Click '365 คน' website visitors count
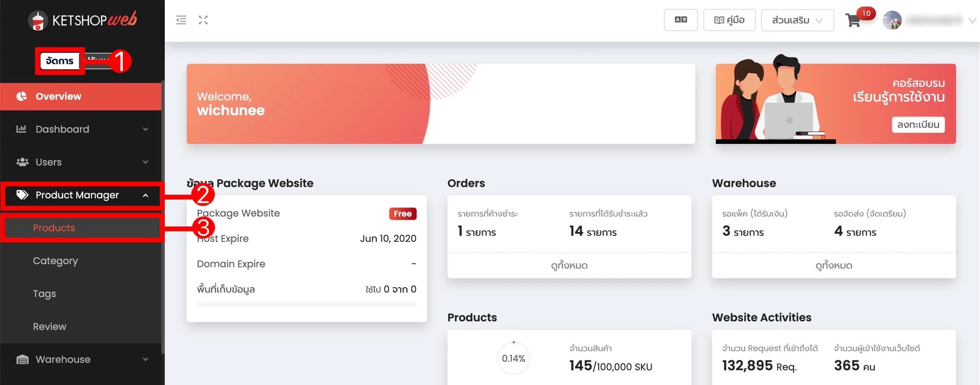This screenshot has width=980, height=385. point(854,366)
